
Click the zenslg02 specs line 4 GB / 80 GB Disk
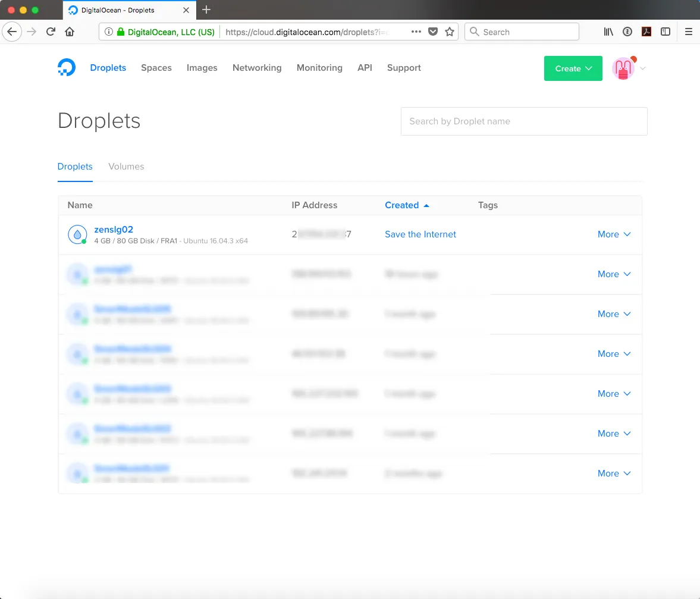tap(171, 241)
